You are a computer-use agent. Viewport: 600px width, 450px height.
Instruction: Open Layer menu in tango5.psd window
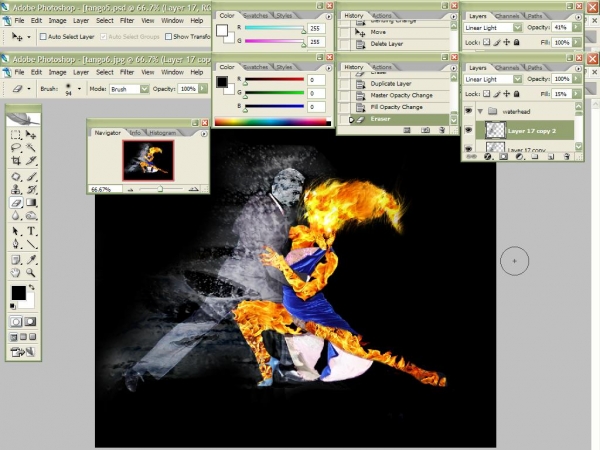pyautogui.click(x=81, y=20)
